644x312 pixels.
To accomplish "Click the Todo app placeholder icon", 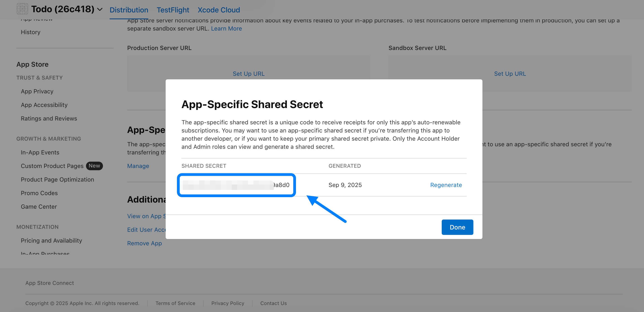I will pyautogui.click(x=22, y=9).
